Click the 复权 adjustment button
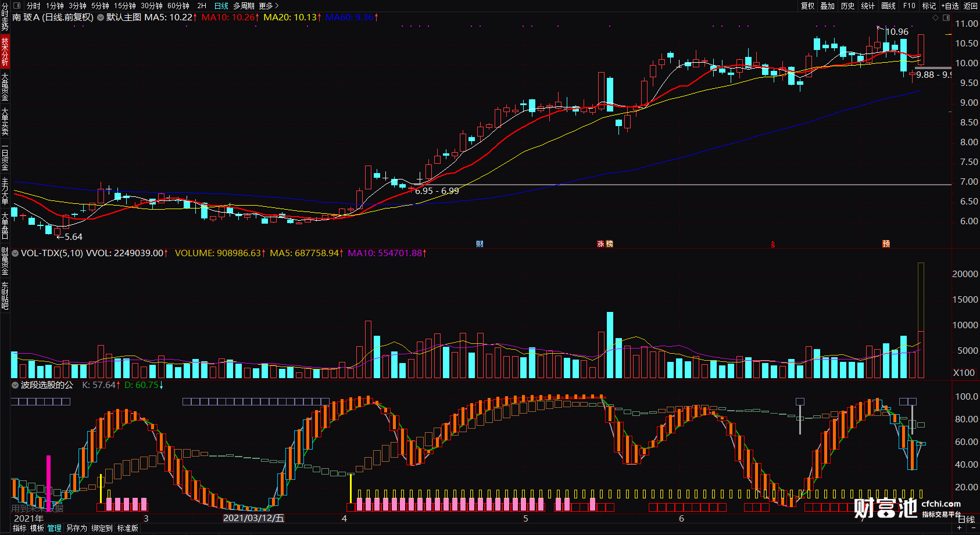 point(807,6)
